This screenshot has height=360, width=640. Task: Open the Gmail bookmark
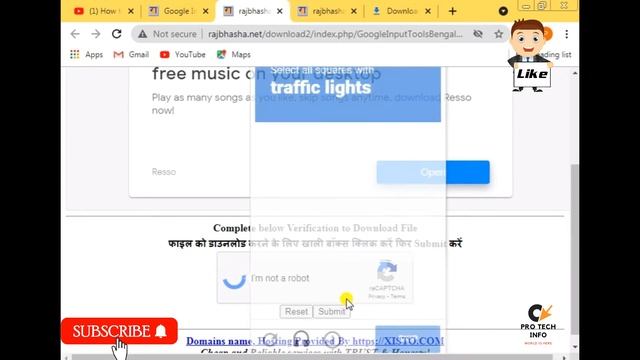click(x=131, y=54)
